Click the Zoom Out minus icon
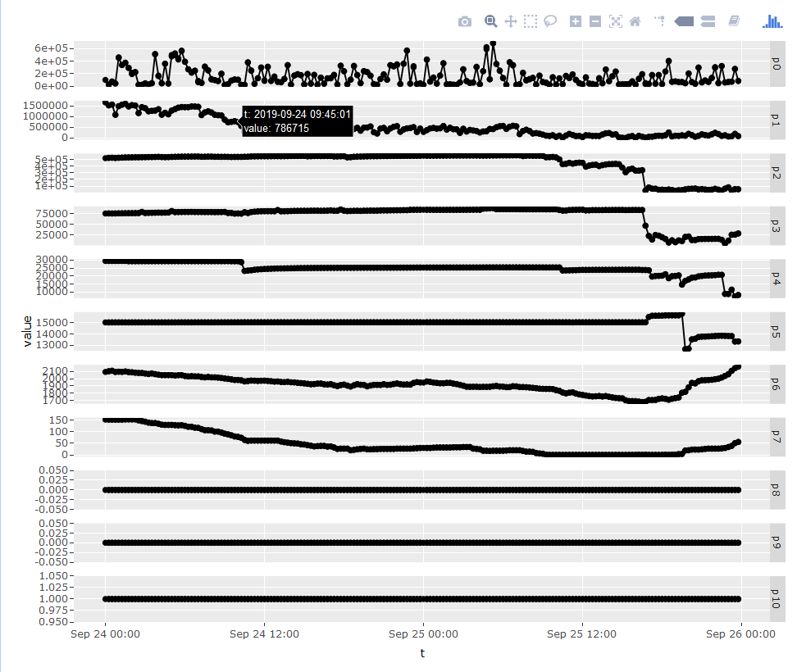 pyautogui.click(x=594, y=21)
